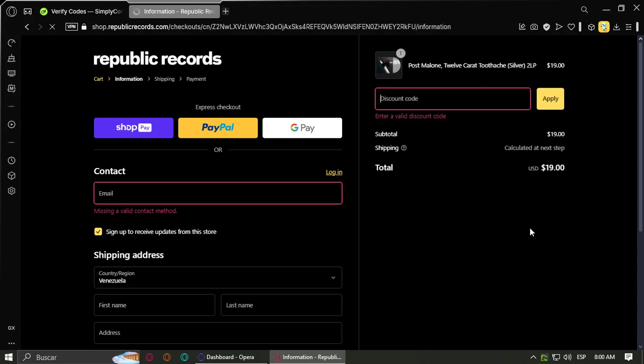Switch to Verify Codes — SimplyCodes tab
Image resolution: width=644 pixels, height=364 pixels.
82,12
